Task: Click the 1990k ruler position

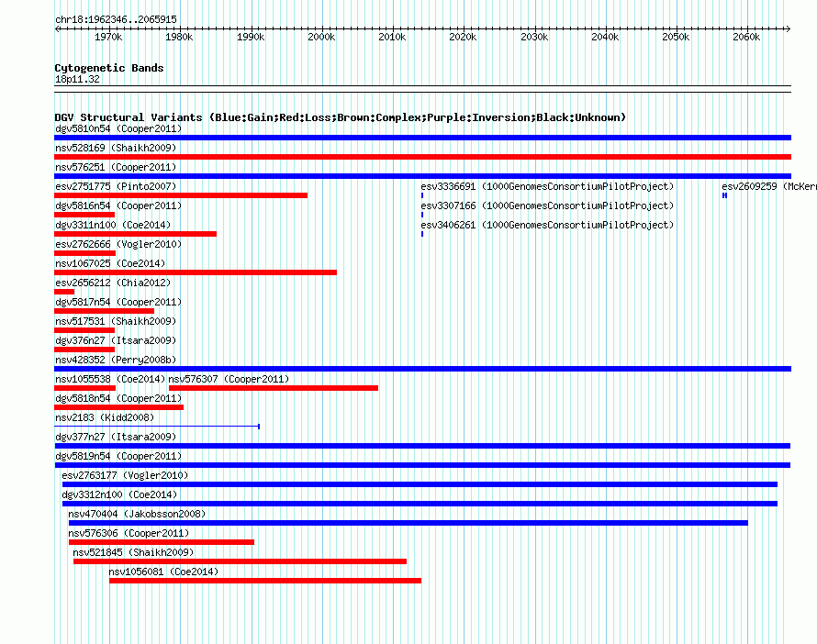Action: point(251,37)
